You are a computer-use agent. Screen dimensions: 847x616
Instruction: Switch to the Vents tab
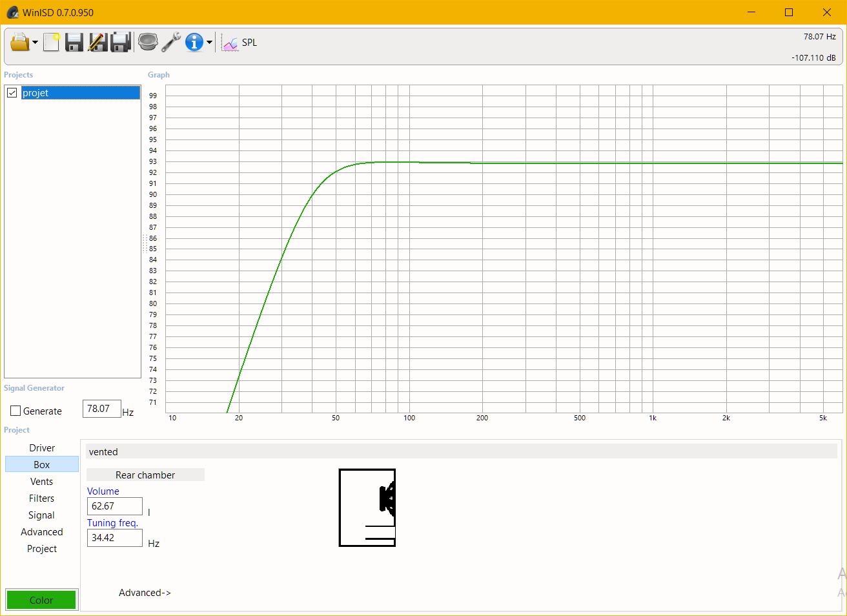[42, 481]
